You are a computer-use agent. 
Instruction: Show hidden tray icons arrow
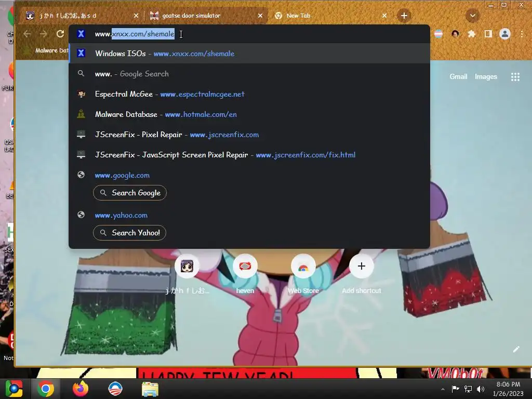443,389
